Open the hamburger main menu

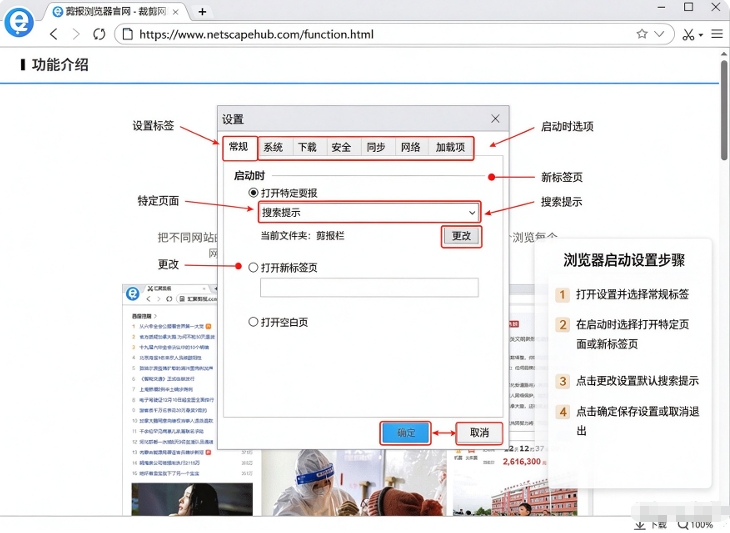click(x=717, y=34)
